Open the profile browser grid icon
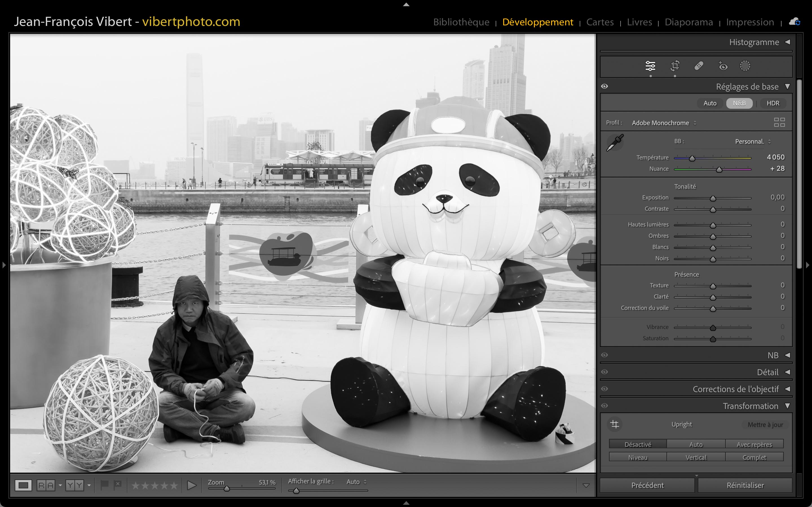This screenshot has width=812, height=507. coord(779,123)
